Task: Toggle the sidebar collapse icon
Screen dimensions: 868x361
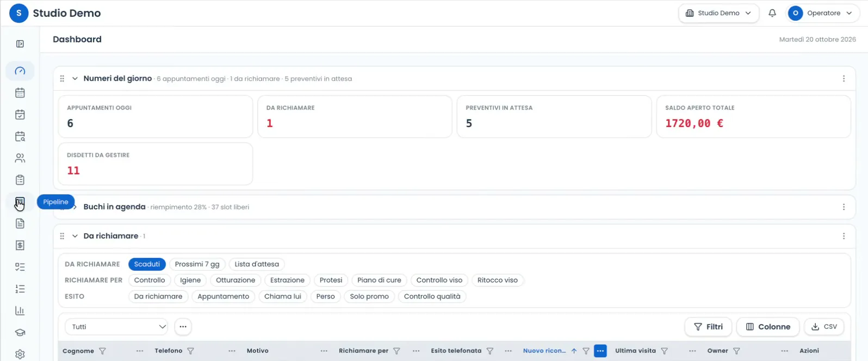Action: point(20,44)
